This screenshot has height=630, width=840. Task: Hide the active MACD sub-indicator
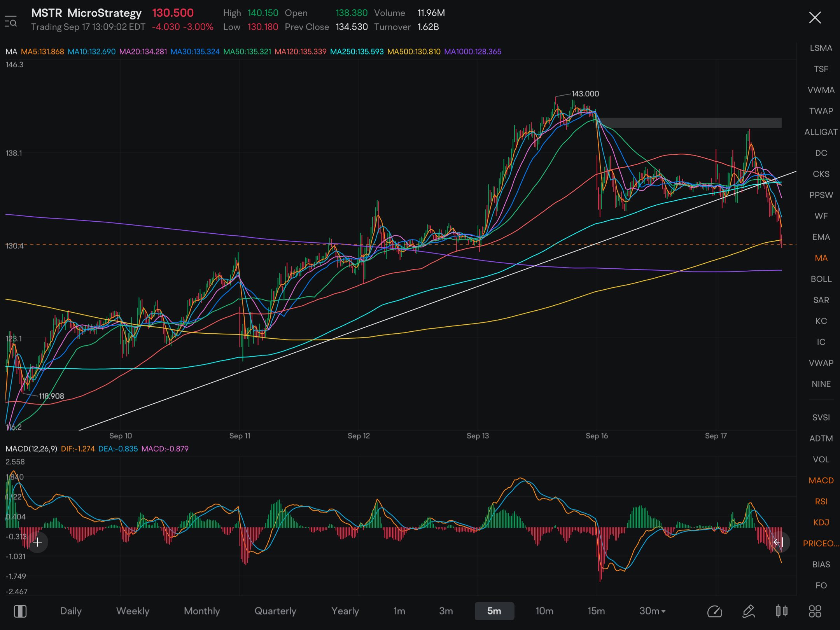[821, 481]
